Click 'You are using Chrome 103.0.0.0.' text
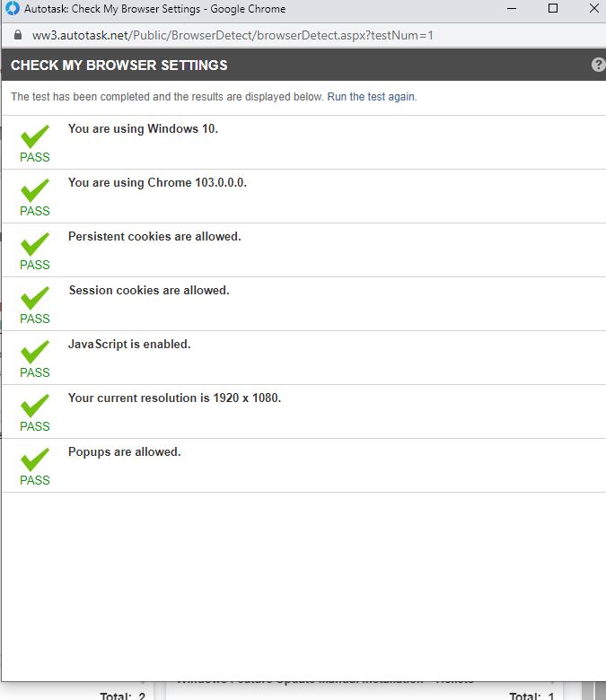Screen dimensions: 606x700 click(x=157, y=182)
